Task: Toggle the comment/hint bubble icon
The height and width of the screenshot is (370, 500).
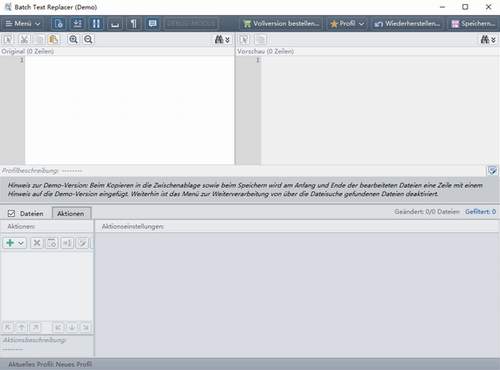Action: point(153,24)
